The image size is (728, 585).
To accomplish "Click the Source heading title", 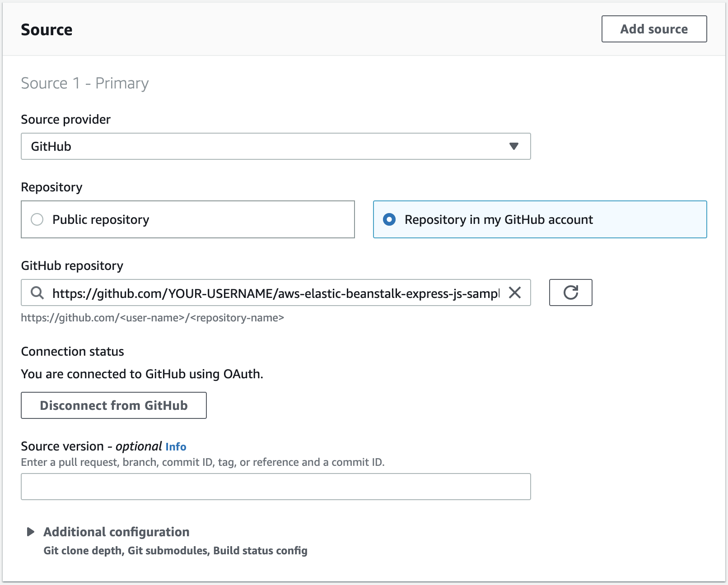I will (x=47, y=30).
